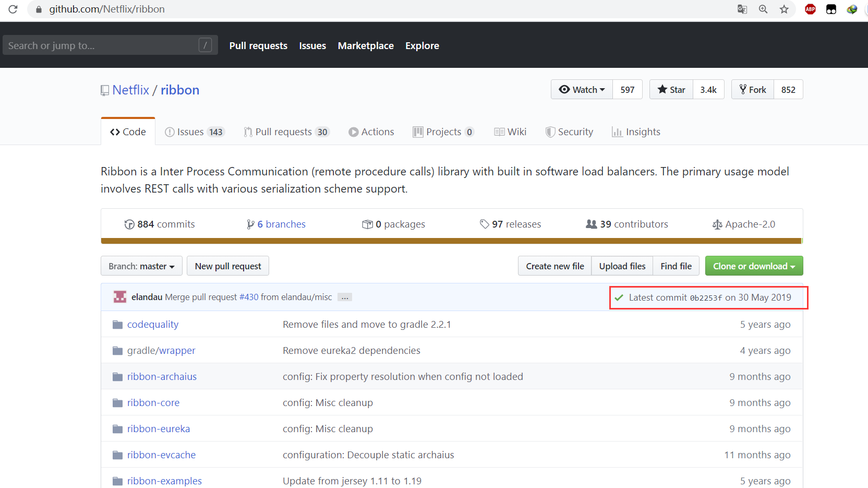This screenshot has width=868, height=488.
Task: Click the folder icon for ribbon-core
Action: coord(118,403)
